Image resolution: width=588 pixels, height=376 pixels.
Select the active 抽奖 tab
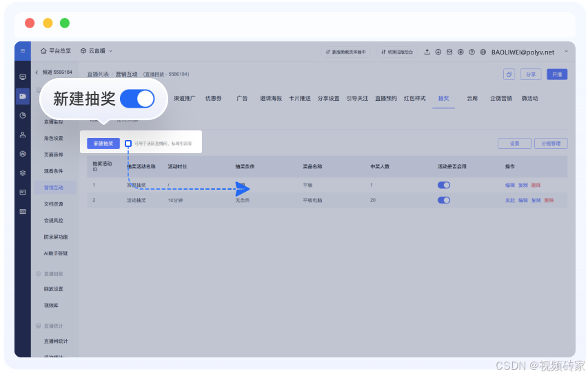(x=444, y=99)
